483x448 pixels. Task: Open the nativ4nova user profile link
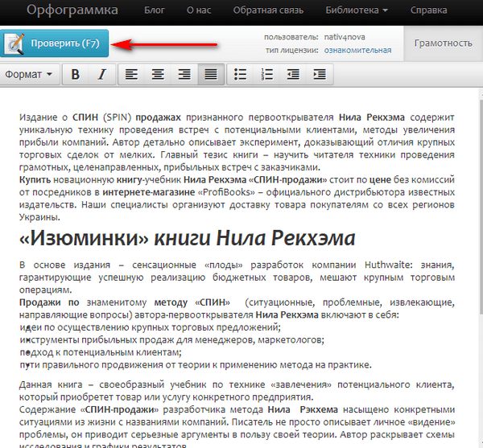click(345, 37)
